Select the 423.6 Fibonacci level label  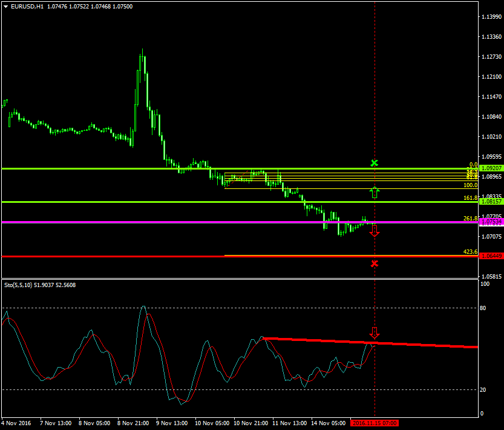(x=470, y=252)
